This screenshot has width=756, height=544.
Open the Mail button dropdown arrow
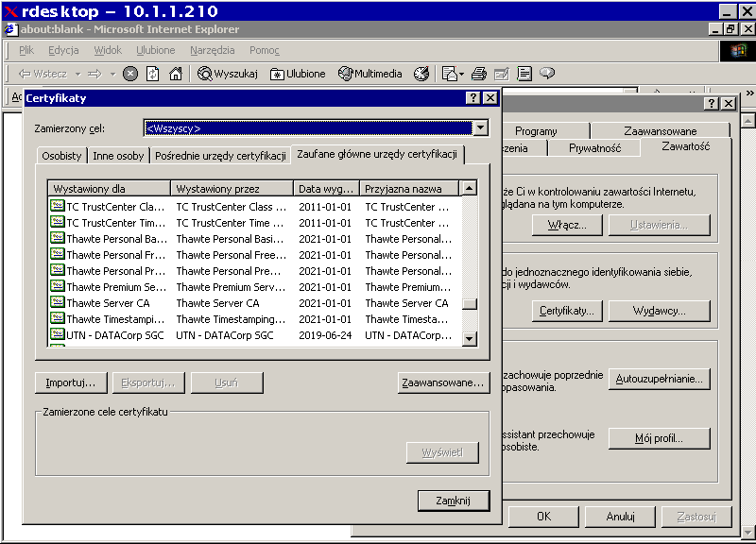[461, 75]
